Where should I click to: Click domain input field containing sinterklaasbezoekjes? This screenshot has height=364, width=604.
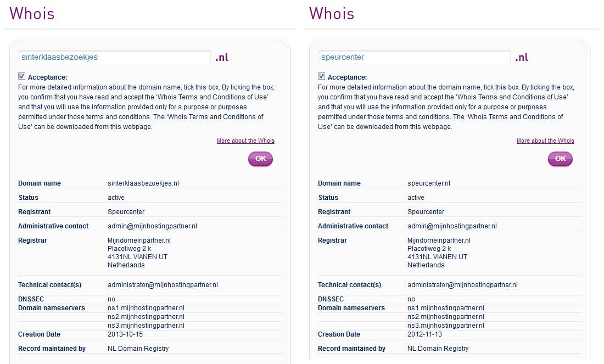tap(114, 58)
